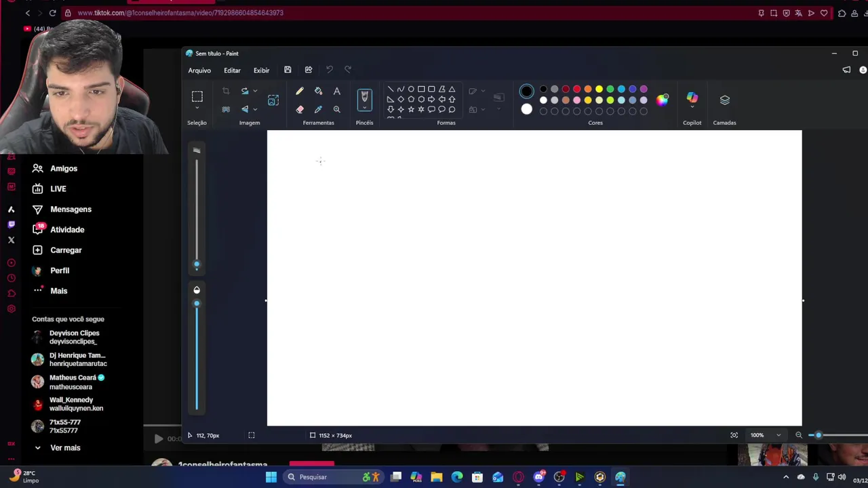The width and height of the screenshot is (868, 488).
Task: Select the Rectangle shape
Action: coord(421,89)
